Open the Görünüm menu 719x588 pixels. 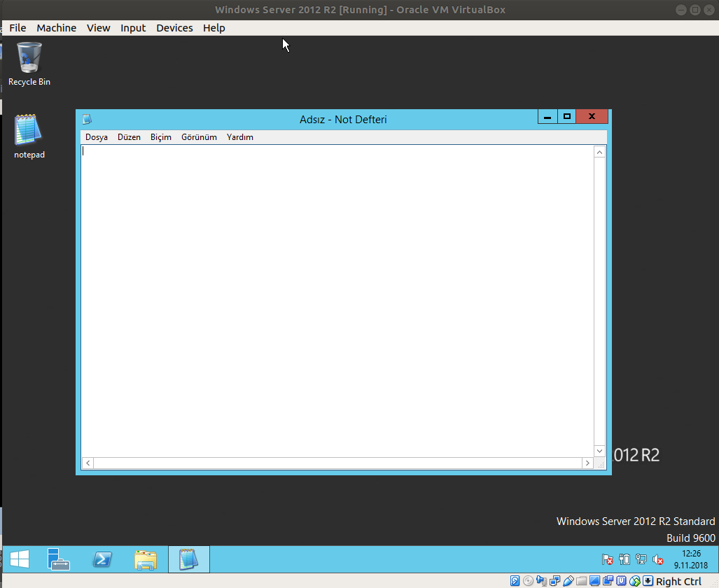pyautogui.click(x=199, y=137)
